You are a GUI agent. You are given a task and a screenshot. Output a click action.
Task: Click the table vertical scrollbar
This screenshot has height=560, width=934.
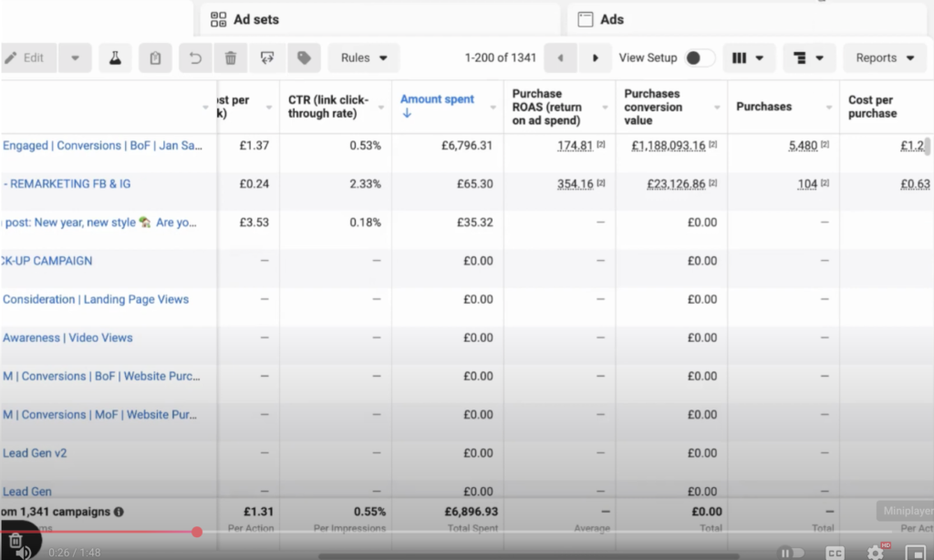927,145
